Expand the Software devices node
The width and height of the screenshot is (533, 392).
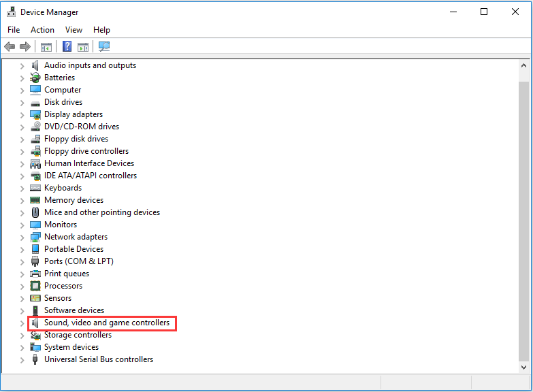click(x=22, y=311)
